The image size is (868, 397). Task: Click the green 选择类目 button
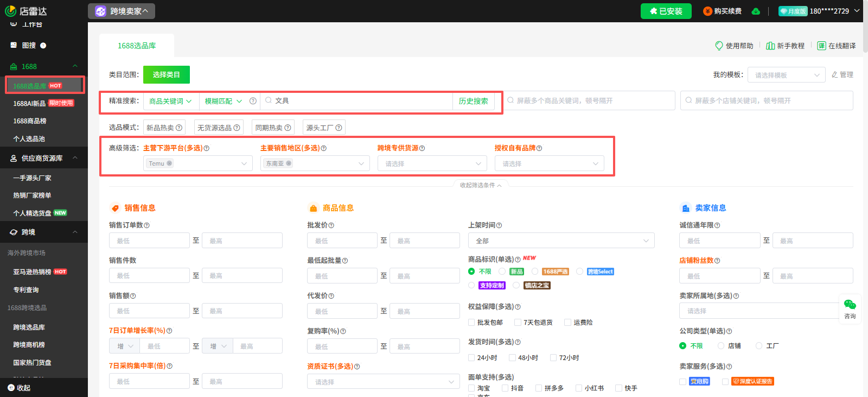(166, 75)
